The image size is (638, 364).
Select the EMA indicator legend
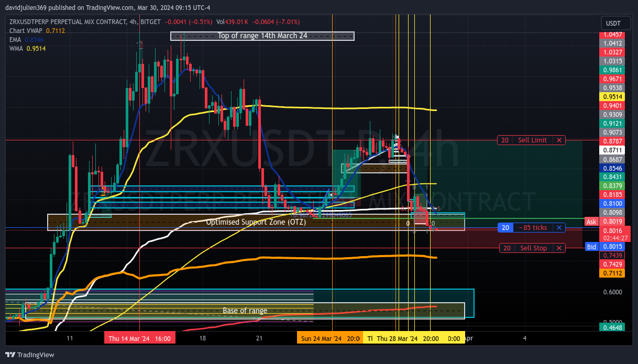point(26,39)
